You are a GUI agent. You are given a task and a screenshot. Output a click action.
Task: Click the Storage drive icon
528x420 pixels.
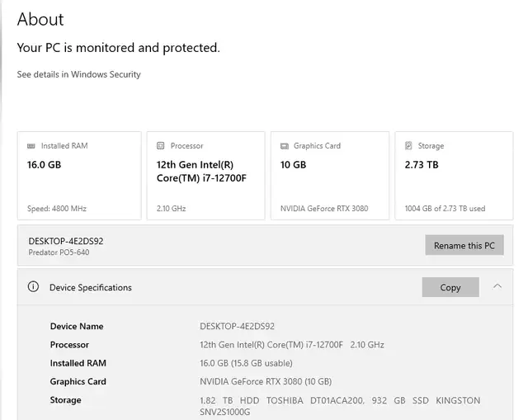(x=408, y=145)
